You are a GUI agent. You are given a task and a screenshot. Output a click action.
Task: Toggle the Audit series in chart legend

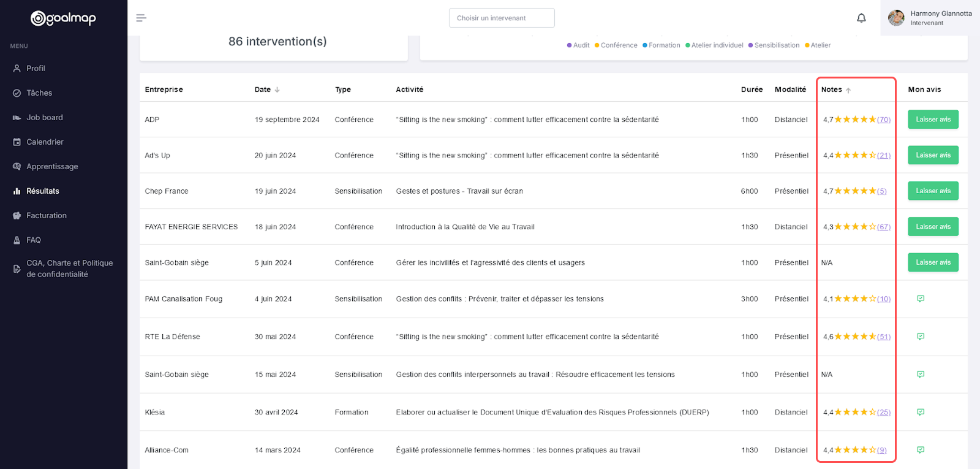coord(578,45)
